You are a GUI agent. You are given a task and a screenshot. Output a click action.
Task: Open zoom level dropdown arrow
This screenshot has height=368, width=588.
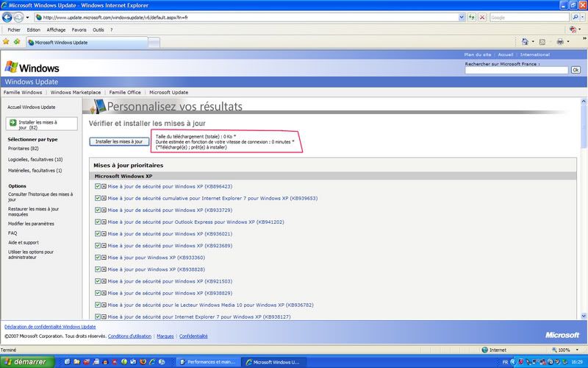577,350
